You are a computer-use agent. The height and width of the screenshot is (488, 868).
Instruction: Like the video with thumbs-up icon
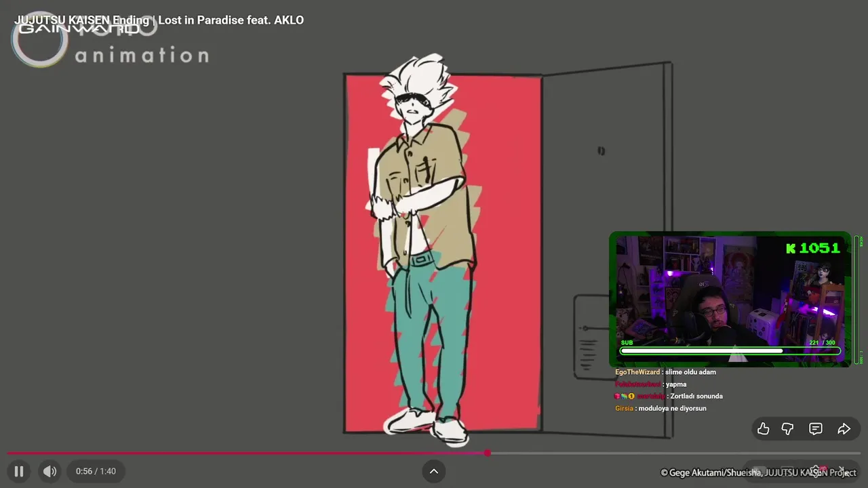(764, 429)
